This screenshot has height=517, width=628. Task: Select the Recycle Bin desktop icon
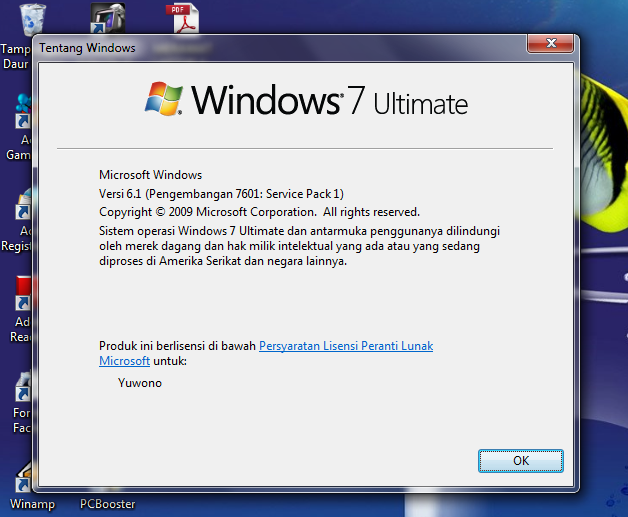(x=31, y=19)
